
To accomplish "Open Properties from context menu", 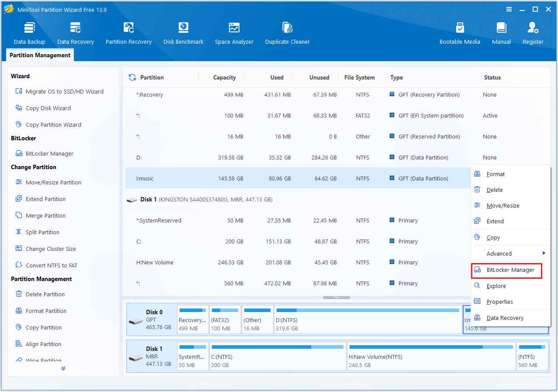I will (x=509, y=302).
